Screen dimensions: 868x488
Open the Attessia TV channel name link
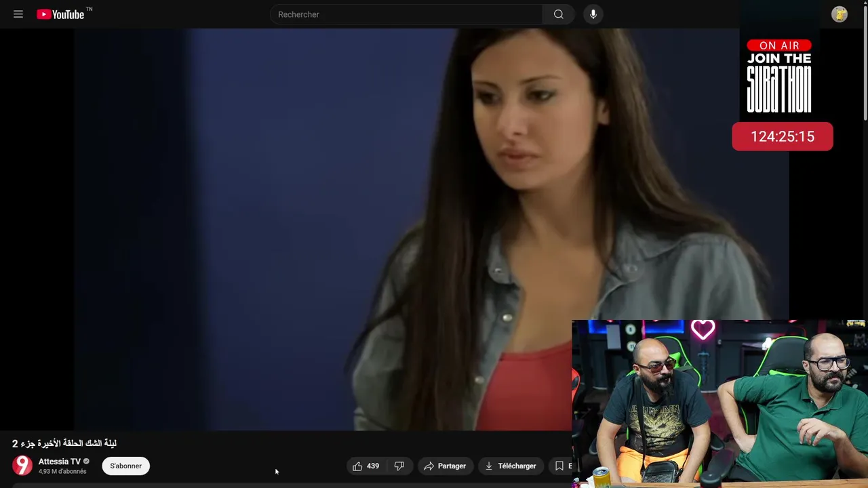pos(59,462)
